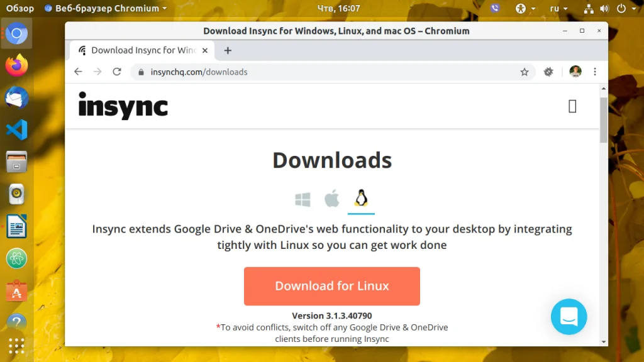The image size is (644, 362).
Task: Open Ubuntu Software center in dock
Action: tap(16, 291)
